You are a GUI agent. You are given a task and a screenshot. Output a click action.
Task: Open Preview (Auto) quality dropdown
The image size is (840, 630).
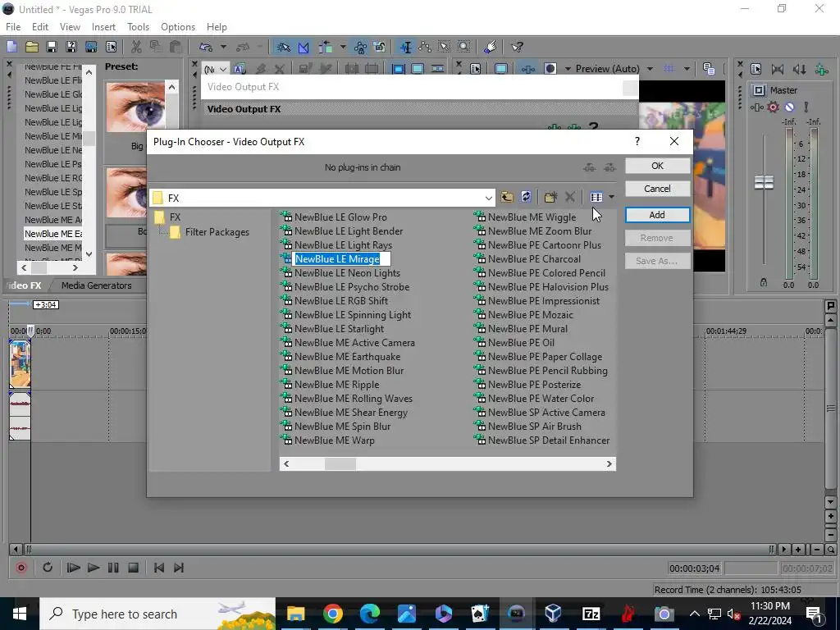click(x=651, y=69)
